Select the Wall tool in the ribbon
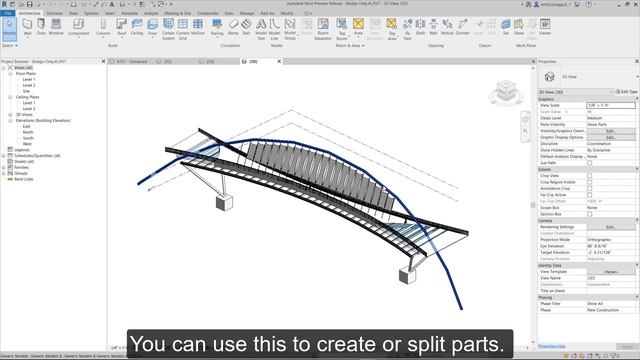Image resolution: width=640 pixels, height=360 pixels. (x=27, y=27)
